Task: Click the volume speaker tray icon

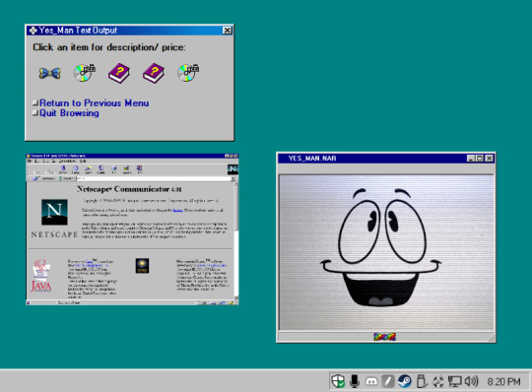Action: pos(471,381)
